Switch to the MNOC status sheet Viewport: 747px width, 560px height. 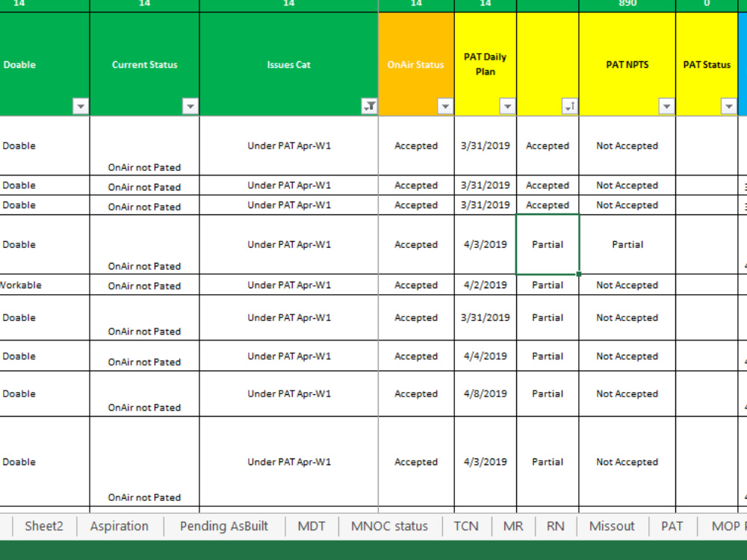click(390, 526)
